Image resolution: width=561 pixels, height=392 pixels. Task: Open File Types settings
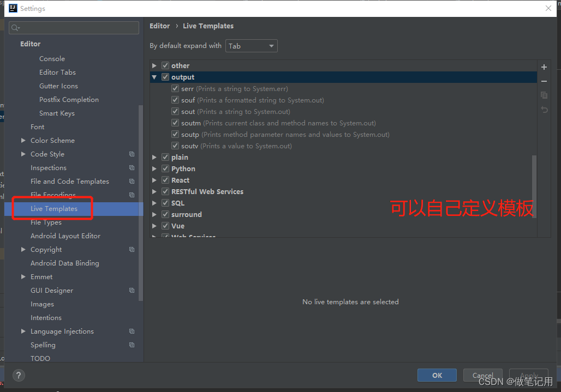pyautogui.click(x=46, y=222)
